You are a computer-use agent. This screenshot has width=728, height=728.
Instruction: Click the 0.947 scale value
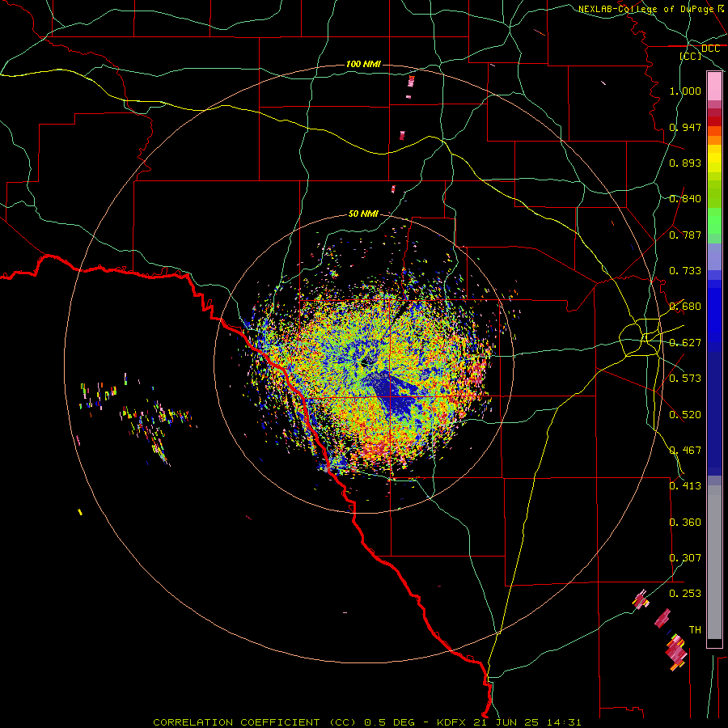click(x=685, y=127)
